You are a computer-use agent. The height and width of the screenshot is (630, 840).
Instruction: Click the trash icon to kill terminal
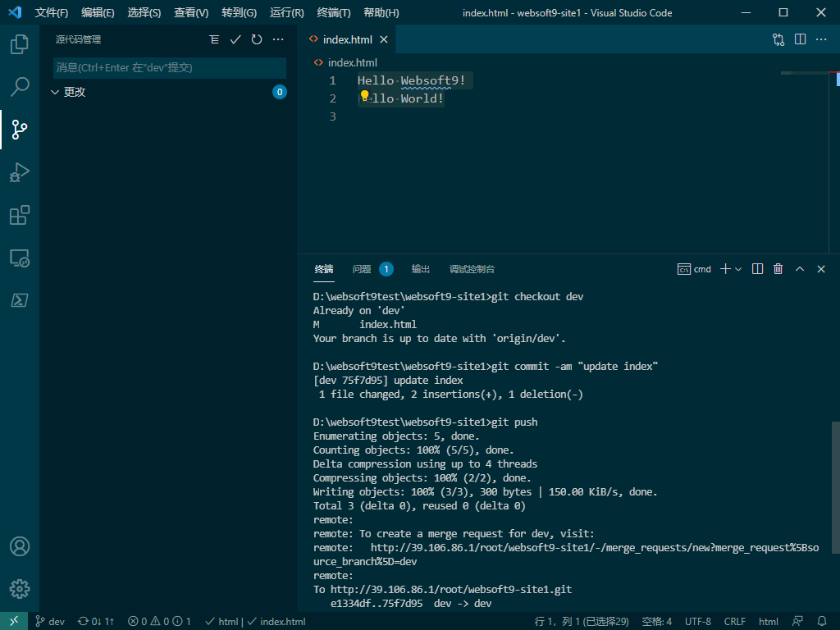pyautogui.click(x=778, y=269)
